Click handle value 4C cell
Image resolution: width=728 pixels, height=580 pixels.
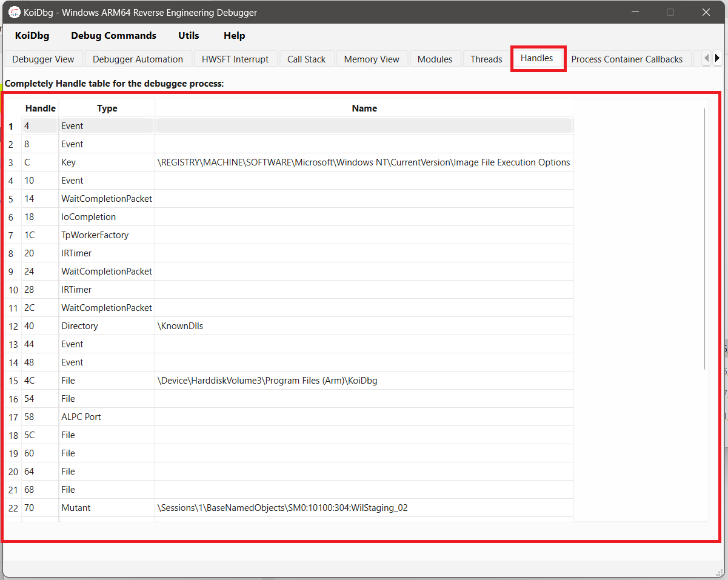coord(41,381)
